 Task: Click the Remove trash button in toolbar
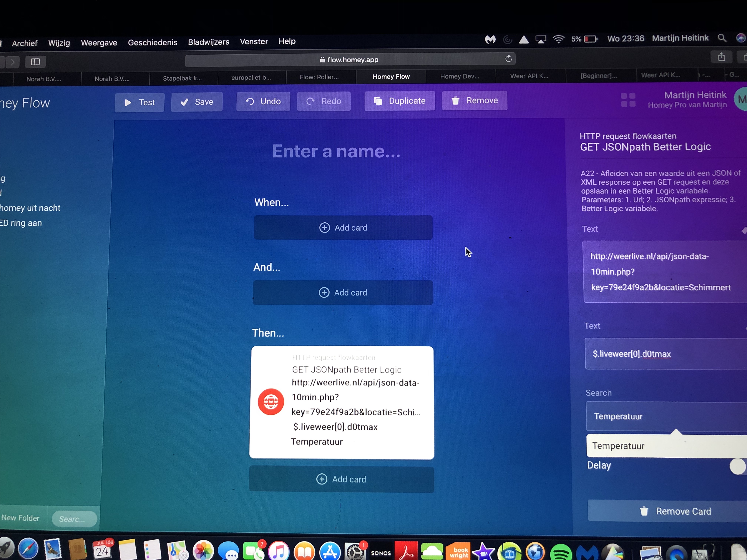474,101
